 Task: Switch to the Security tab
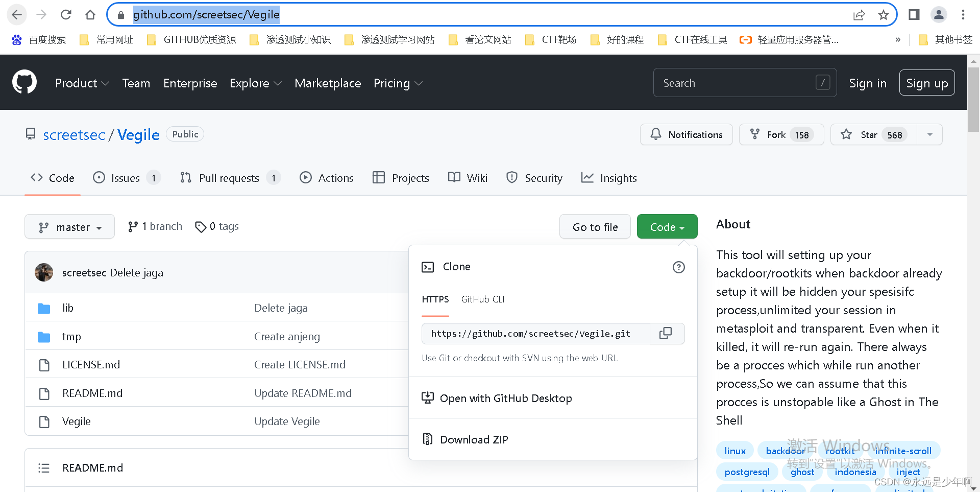point(534,178)
